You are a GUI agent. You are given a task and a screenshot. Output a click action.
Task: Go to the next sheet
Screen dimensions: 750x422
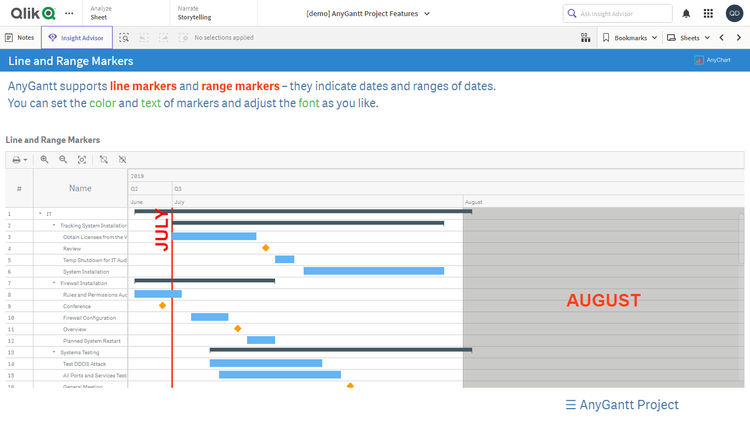click(738, 37)
